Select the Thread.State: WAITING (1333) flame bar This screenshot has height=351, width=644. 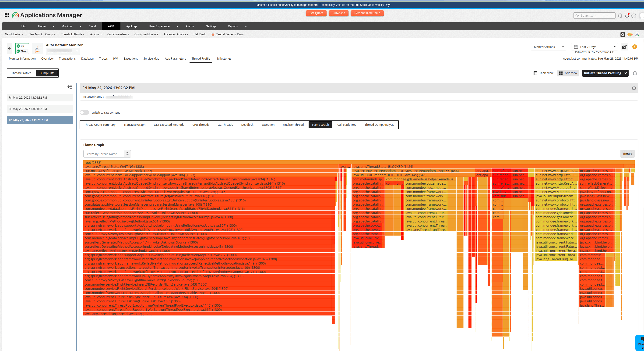coord(211,166)
